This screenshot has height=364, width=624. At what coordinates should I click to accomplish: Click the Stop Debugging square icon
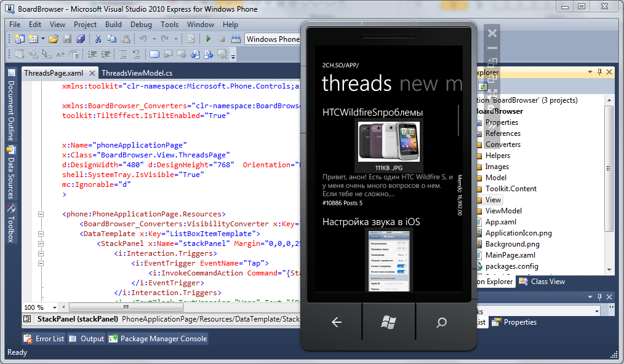click(222, 39)
